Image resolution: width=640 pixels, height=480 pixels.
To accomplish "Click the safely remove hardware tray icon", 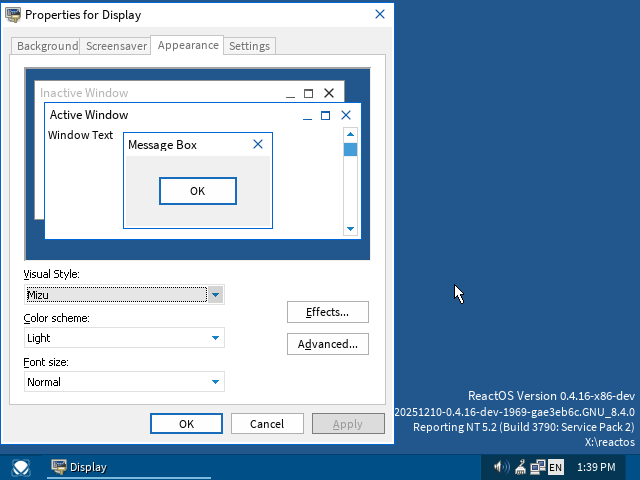I will [520, 467].
